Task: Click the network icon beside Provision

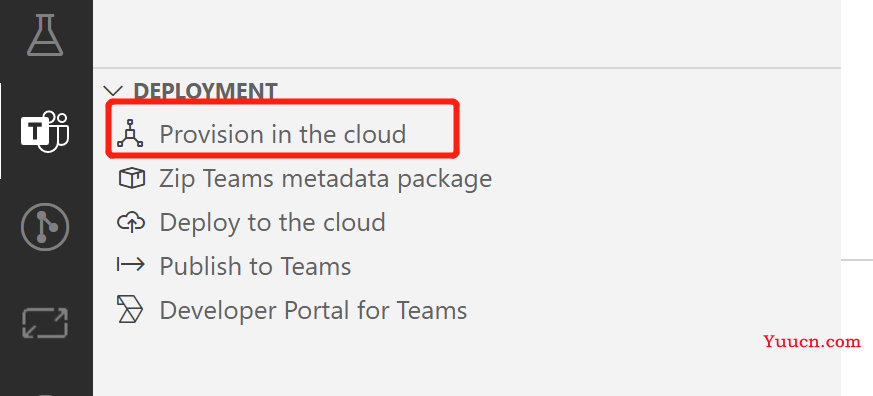Action: [130, 134]
